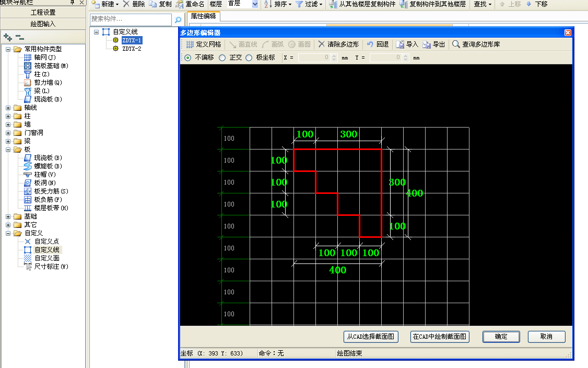The width and height of the screenshot is (588, 368).
Task: Open the 属性编辑 tab
Action: [x=203, y=16]
